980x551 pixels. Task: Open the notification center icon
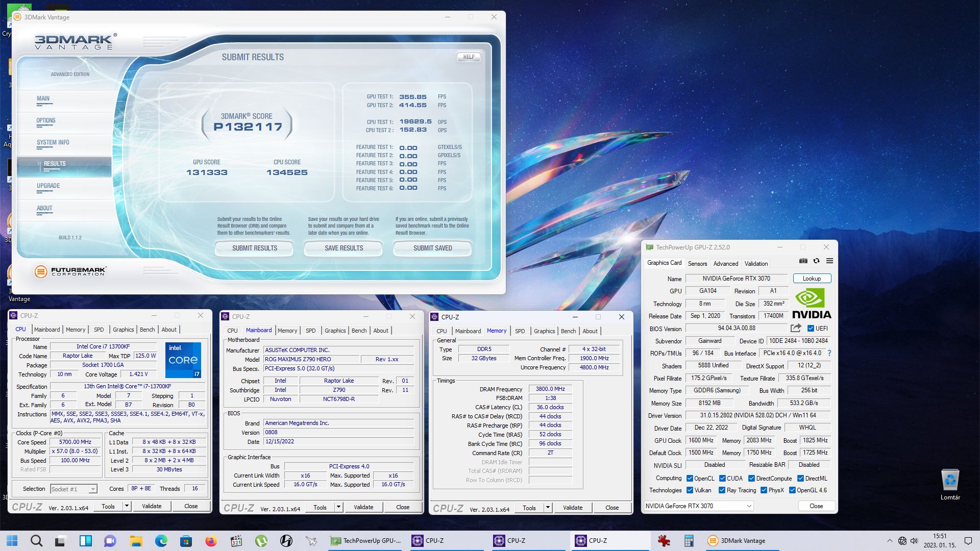(x=968, y=541)
